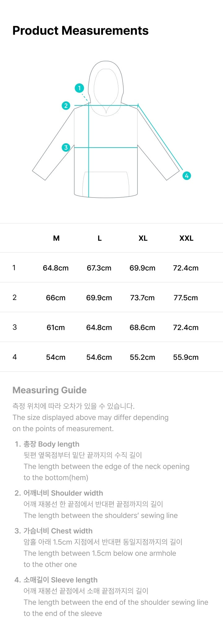Click the teal number 2 shoulder marker
This screenshot has width=223, height=644.
(x=66, y=105)
